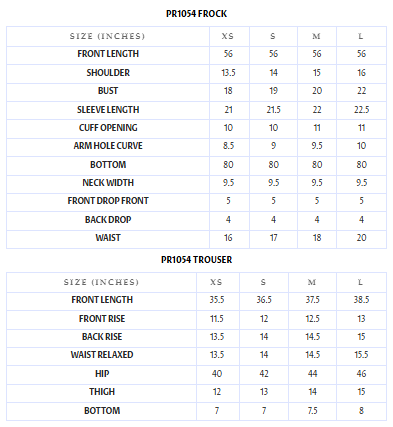Select the ARM HOLE CURVE row label

(x=108, y=146)
